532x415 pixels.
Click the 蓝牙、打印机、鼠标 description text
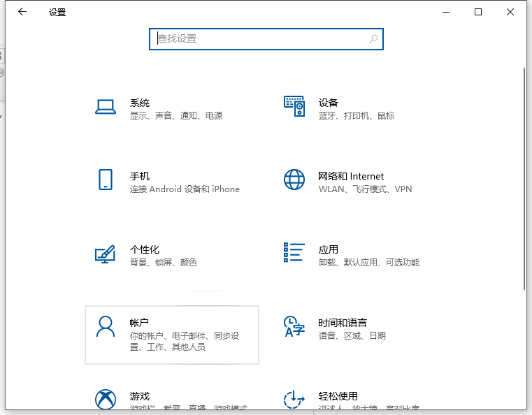point(357,116)
